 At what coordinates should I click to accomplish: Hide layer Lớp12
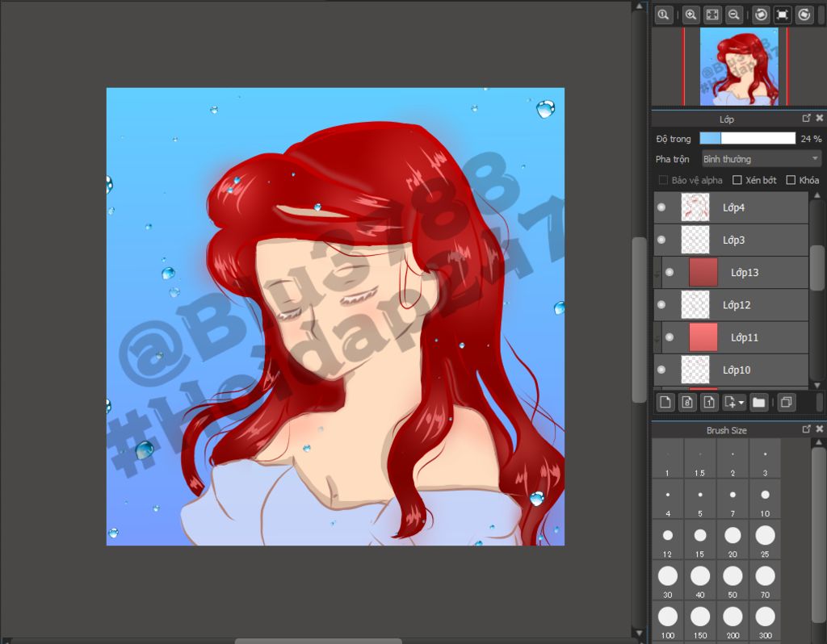tap(661, 304)
